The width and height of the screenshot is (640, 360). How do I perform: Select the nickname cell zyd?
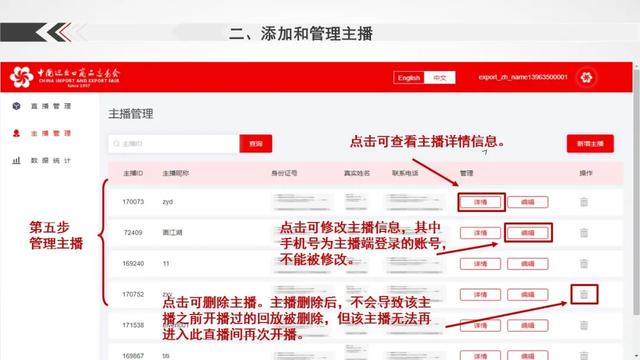click(x=167, y=202)
